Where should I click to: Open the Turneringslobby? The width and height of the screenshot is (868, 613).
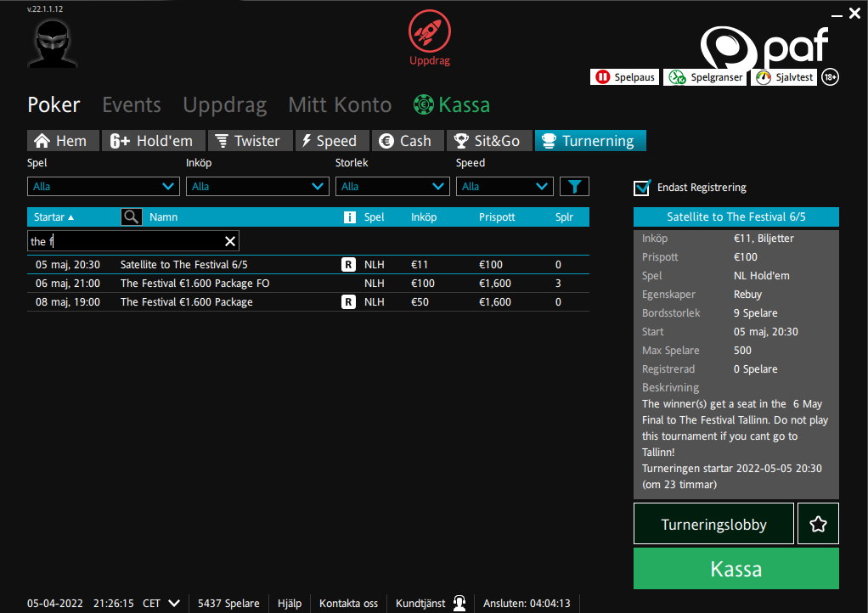[713, 524]
